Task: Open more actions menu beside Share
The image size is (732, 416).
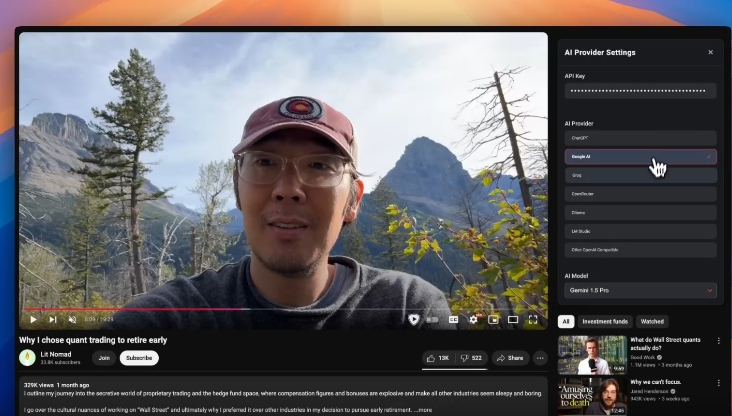Action: 540,358
